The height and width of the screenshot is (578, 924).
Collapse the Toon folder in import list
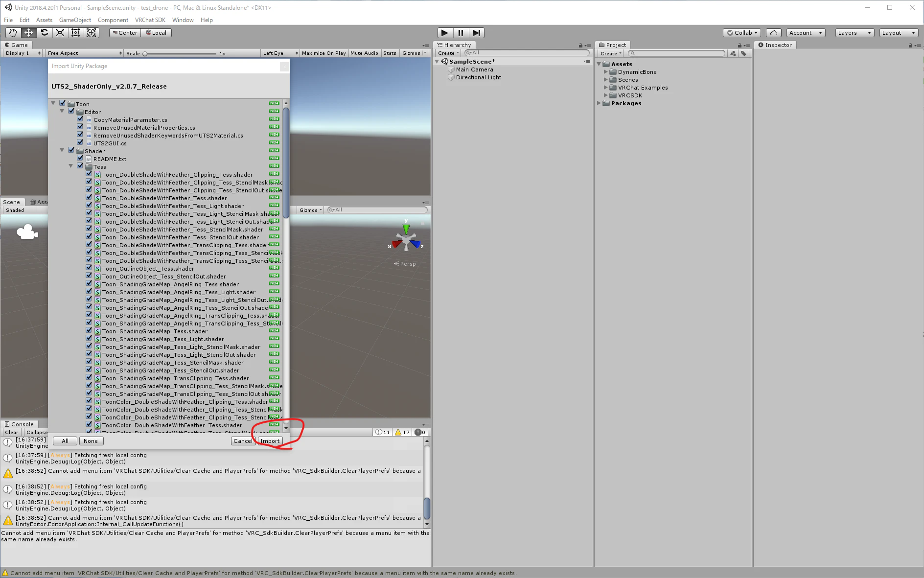[x=53, y=103]
